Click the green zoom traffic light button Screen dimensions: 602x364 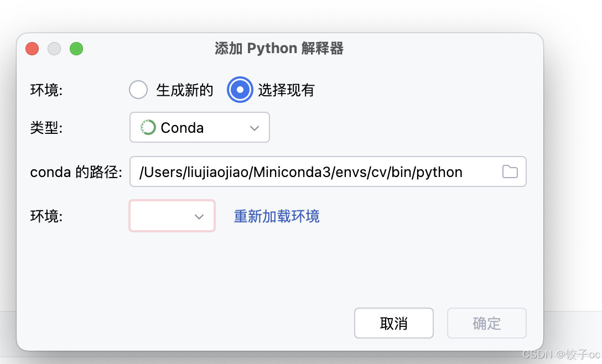(76, 49)
